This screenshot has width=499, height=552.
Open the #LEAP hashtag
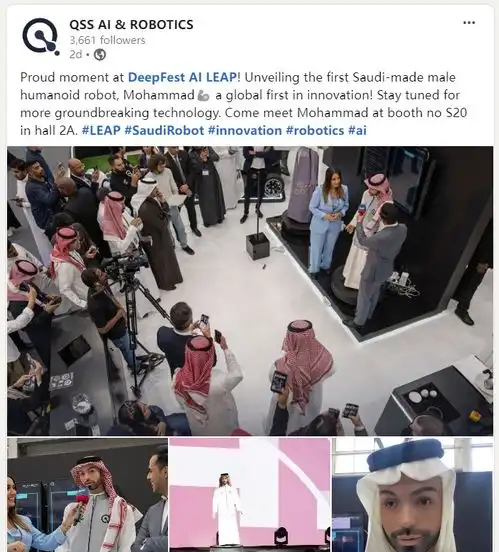point(101,131)
